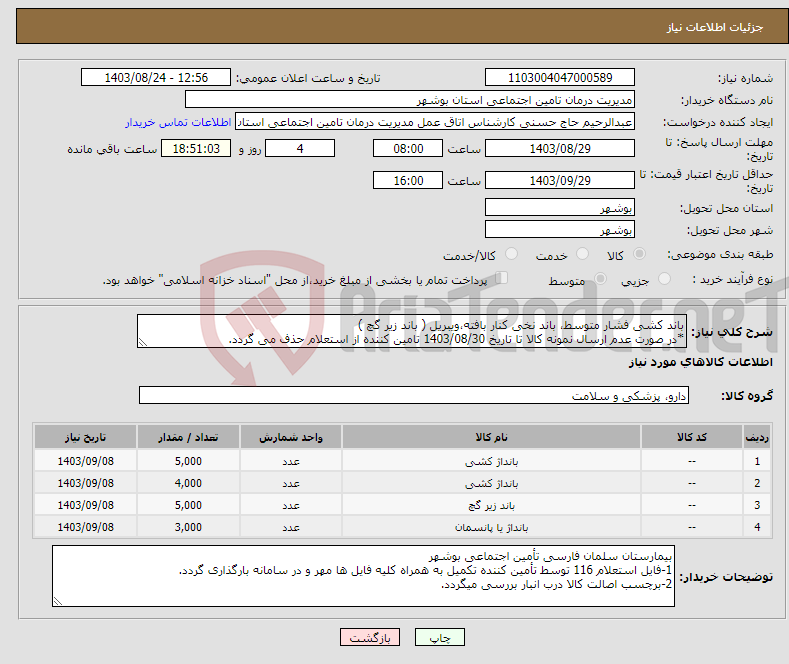Click the delivery province field بوشهر

(x=560, y=207)
